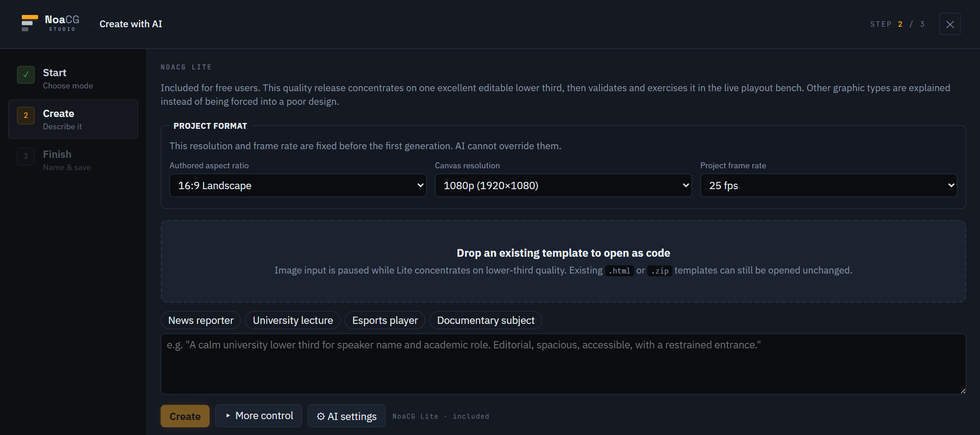Click the text area resize handle corner
Image resolution: width=980 pixels, height=435 pixels.
(x=962, y=391)
